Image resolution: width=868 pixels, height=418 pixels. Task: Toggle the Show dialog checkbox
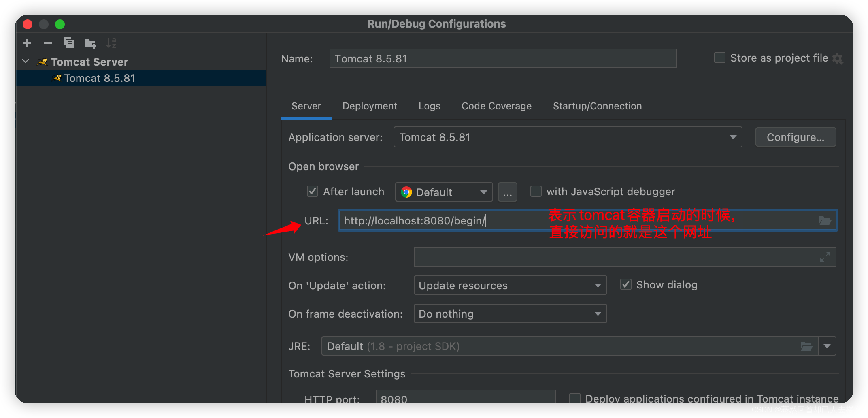click(625, 284)
